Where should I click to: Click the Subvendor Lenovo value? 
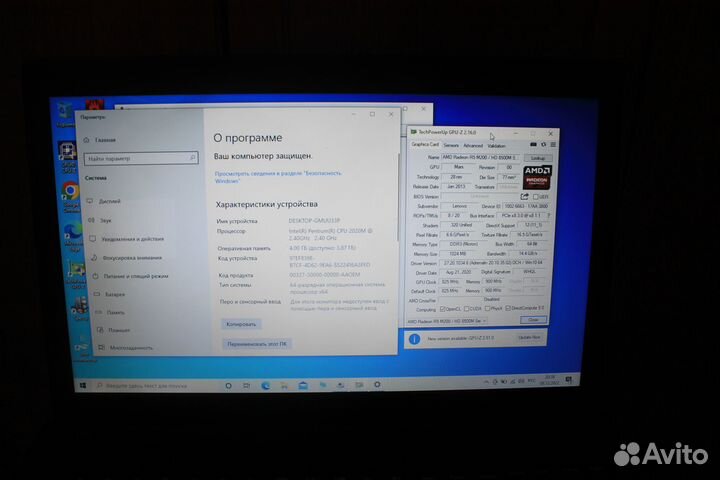tap(460, 206)
